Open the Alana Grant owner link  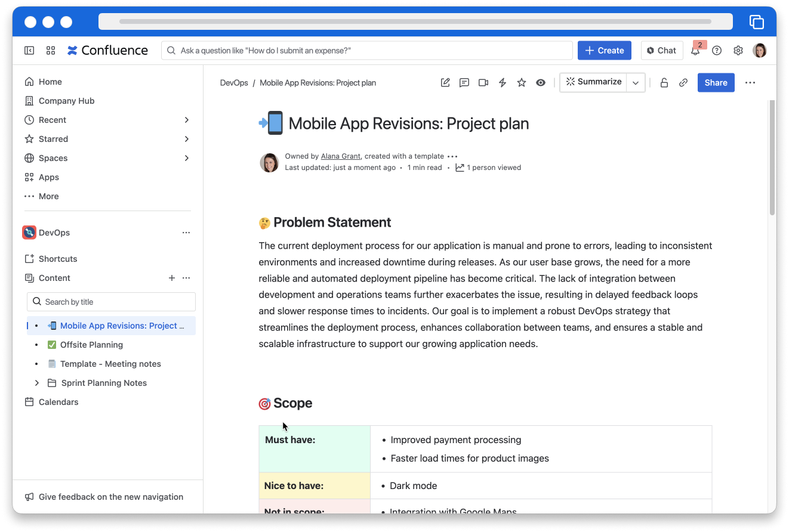[x=341, y=156]
